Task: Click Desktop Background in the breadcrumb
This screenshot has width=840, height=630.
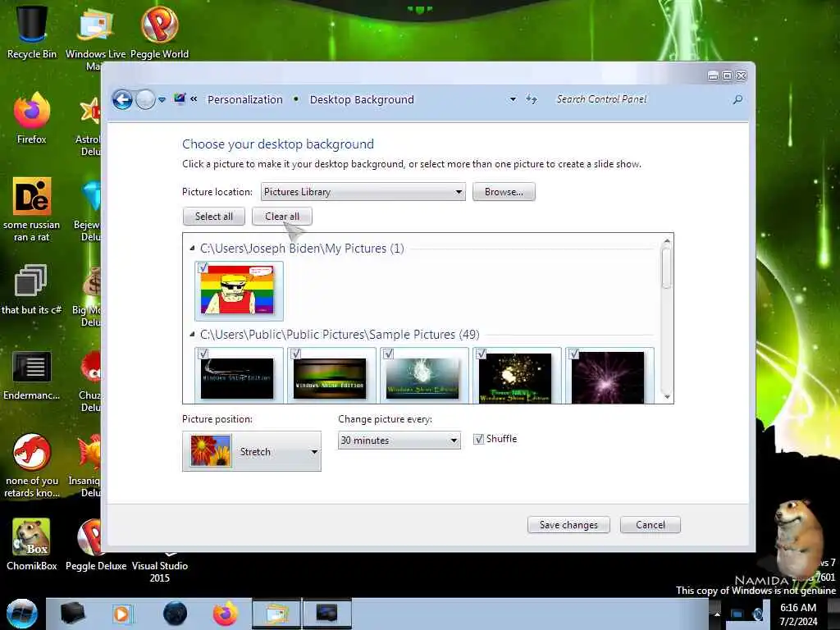Action: [x=362, y=99]
